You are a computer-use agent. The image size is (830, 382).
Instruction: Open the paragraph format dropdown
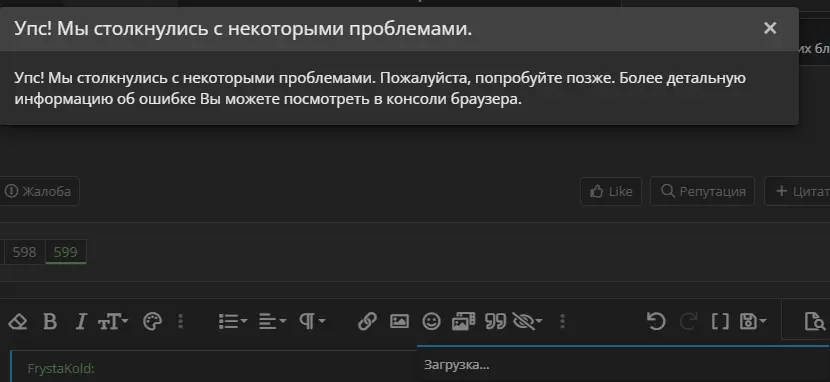click(x=312, y=321)
